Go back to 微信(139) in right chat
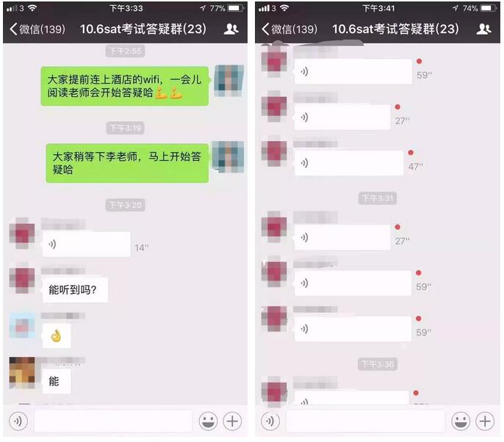This screenshot has width=504, height=442. [289, 29]
